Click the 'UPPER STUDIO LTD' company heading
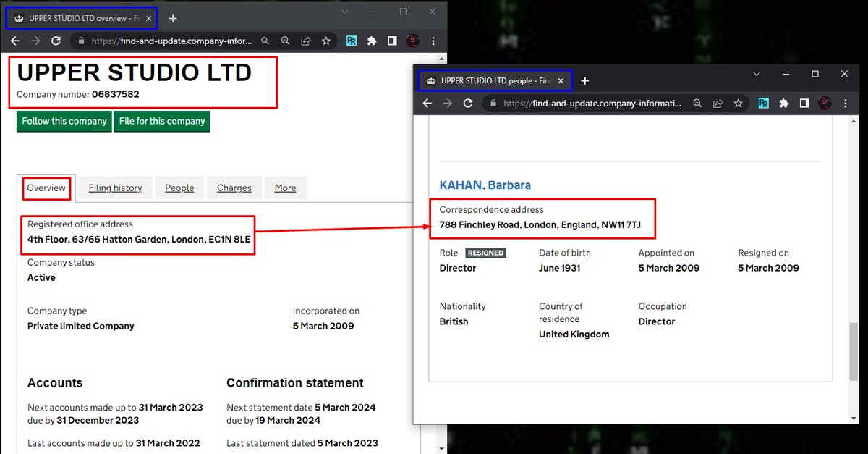This screenshot has height=454, width=868. 135,72
